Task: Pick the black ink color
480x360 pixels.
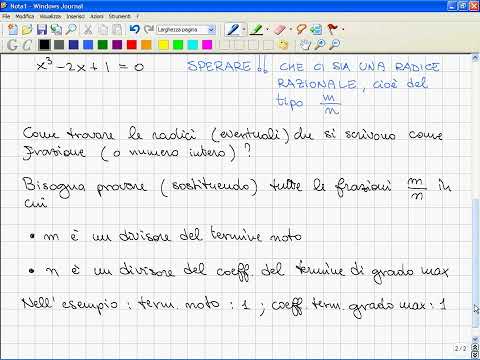Action: point(44,45)
